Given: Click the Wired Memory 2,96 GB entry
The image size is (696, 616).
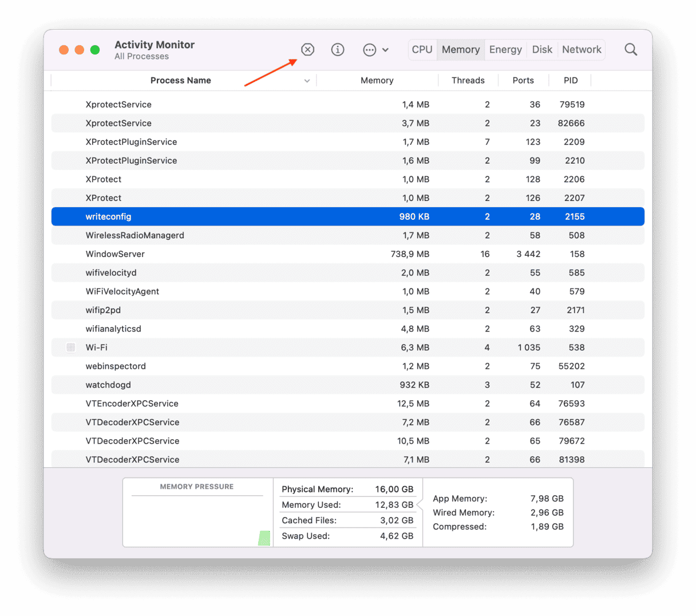Looking at the screenshot, I should coord(498,513).
